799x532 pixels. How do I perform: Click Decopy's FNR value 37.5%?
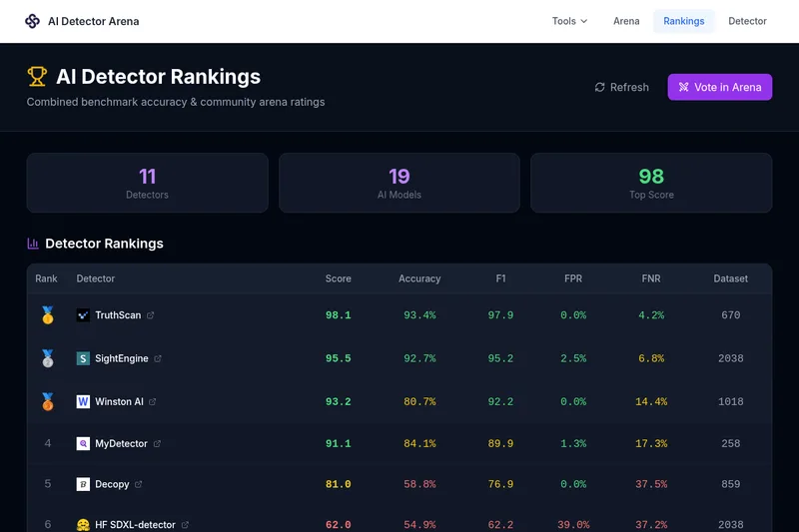[x=651, y=484]
